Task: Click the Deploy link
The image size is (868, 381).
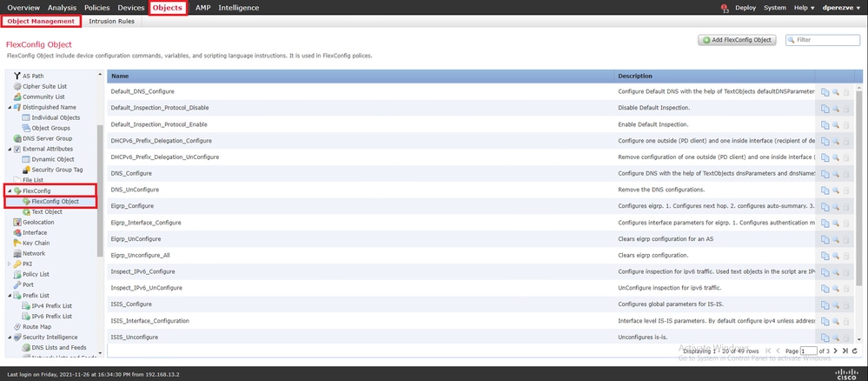Action: click(745, 8)
